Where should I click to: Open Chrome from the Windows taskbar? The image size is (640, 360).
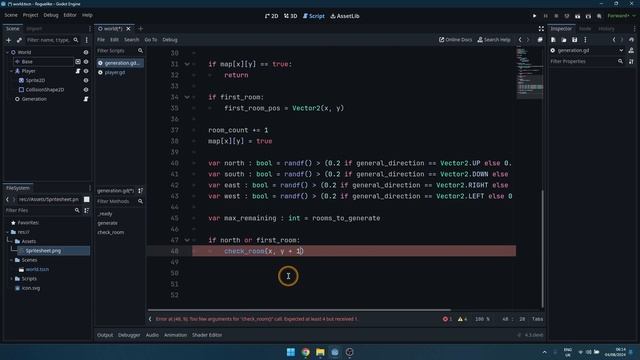(x=305, y=352)
